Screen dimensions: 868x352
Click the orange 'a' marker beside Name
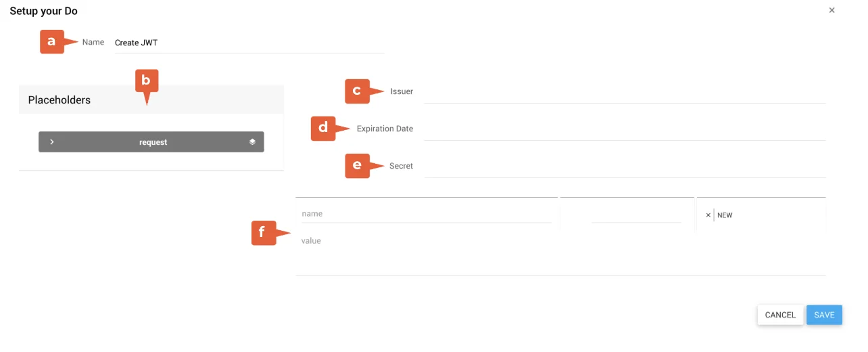[x=51, y=42]
